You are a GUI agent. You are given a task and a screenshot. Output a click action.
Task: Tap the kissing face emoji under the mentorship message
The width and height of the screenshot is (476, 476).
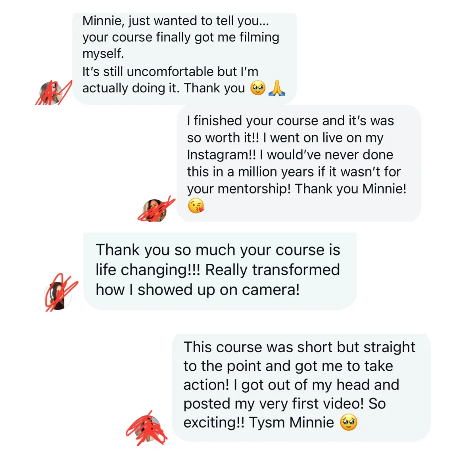pyautogui.click(x=196, y=206)
